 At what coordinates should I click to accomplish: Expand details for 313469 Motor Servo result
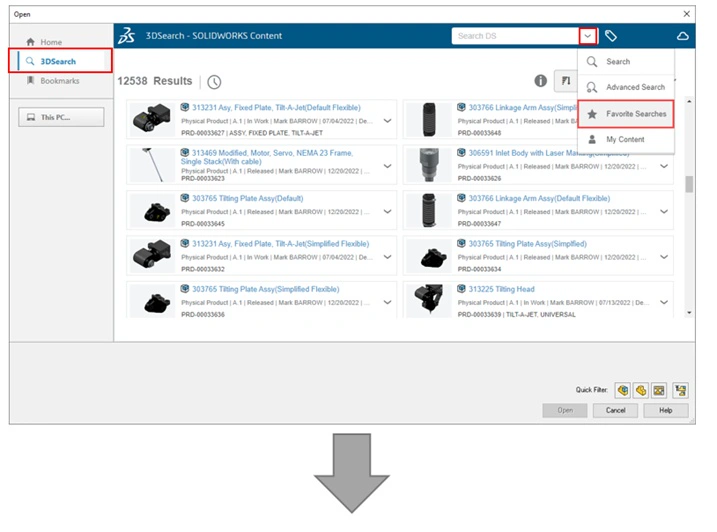(387, 166)
